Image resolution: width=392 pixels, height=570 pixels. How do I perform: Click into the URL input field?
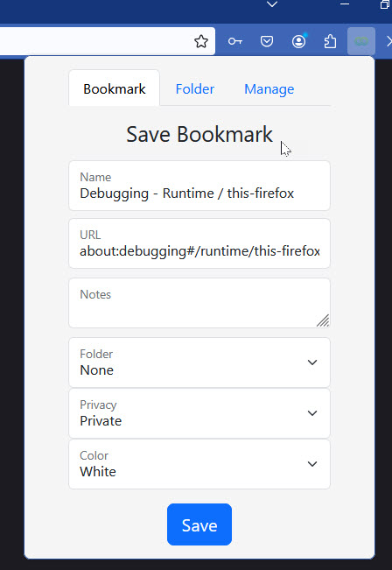199,243
